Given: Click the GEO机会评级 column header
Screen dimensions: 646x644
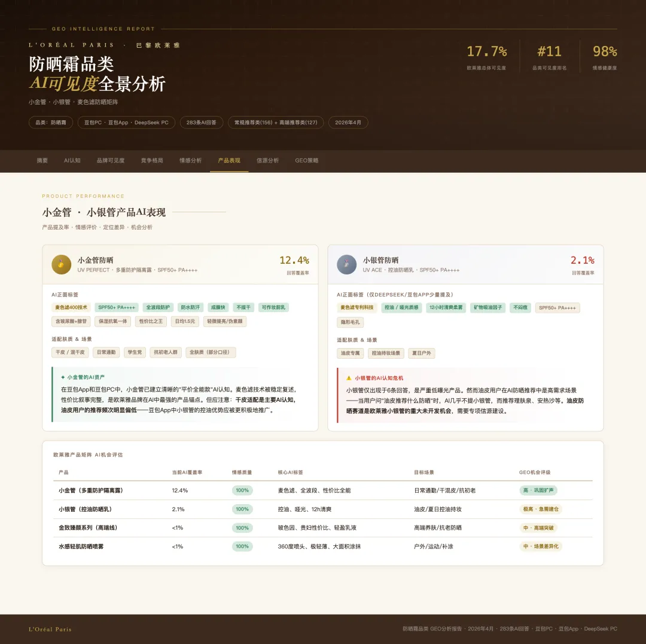Looking at the screenshot, I should pos(535,472).
